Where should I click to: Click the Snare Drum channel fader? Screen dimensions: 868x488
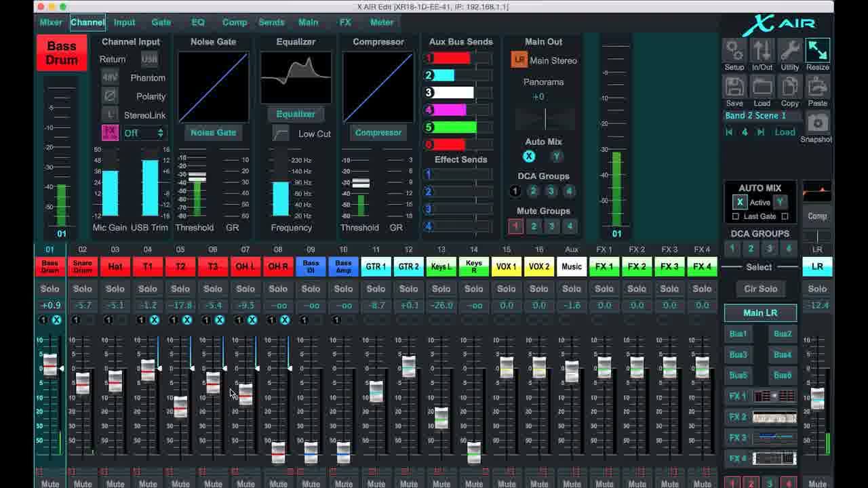point(83,383)
